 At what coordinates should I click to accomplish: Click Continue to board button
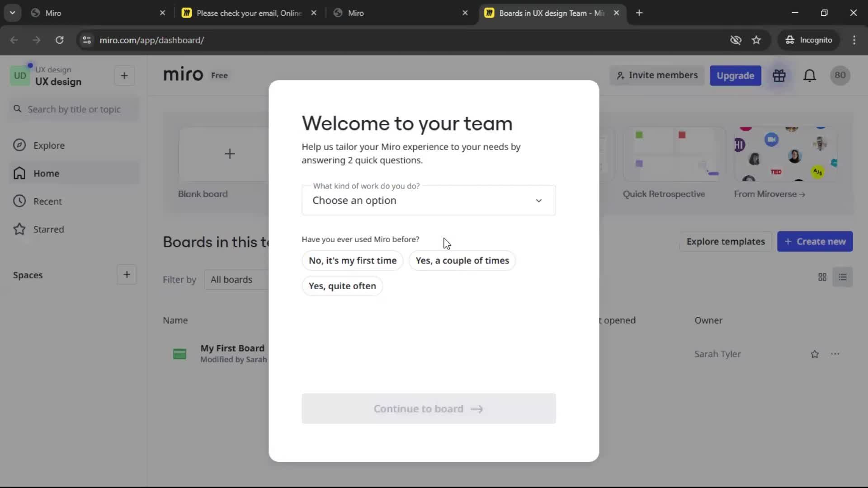point(429,408)
